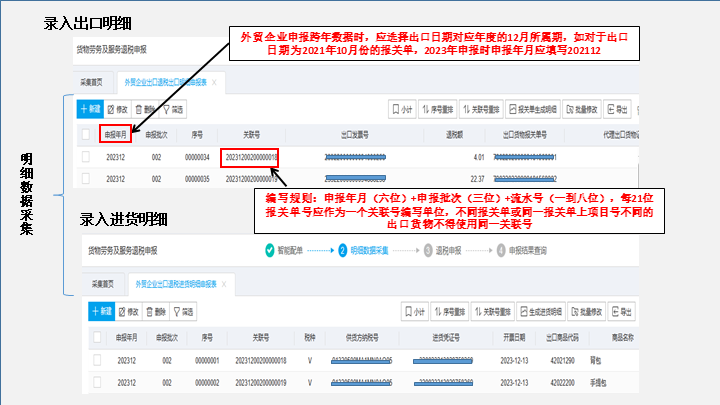The image size is (720, 405).
Task: Click 出口发票号 column header
Action: click(x=354, y=135)
